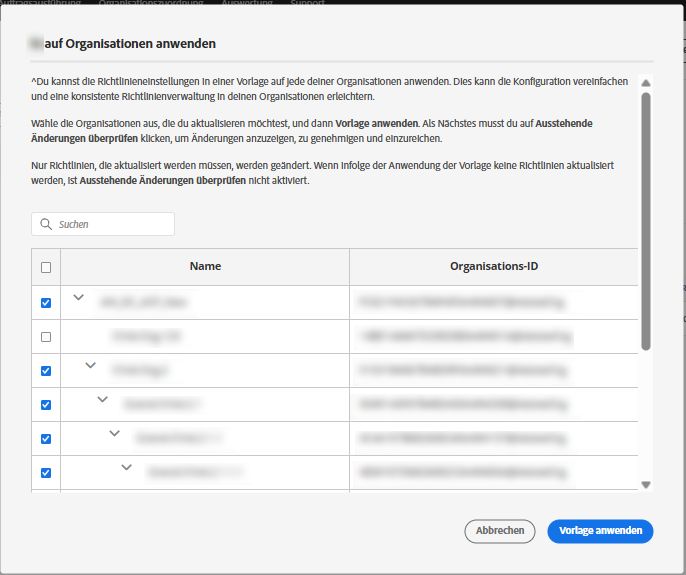
Task: Click the scroll-up arrow of the dialog scrollbar
Action: click(x=646, y=83)
